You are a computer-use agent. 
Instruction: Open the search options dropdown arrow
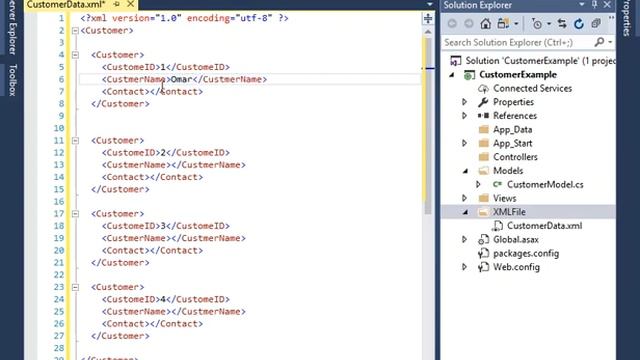[610, 42]
